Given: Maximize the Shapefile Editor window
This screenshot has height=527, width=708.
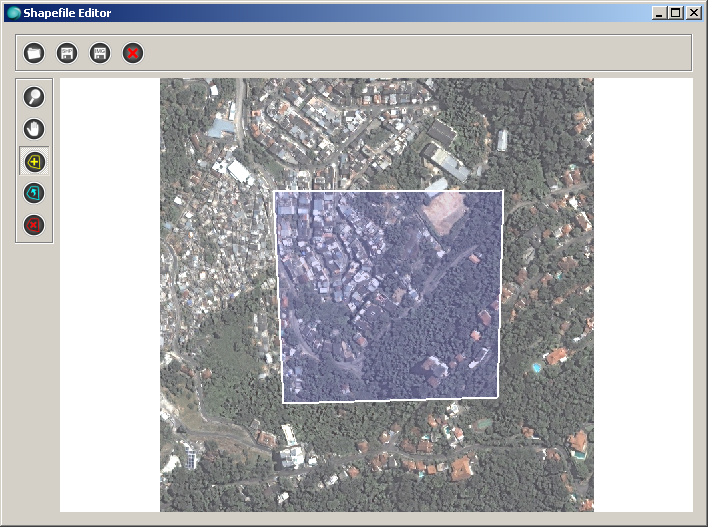Looking at the screenshot, I should pyautogui.click(x=676, y=13).
